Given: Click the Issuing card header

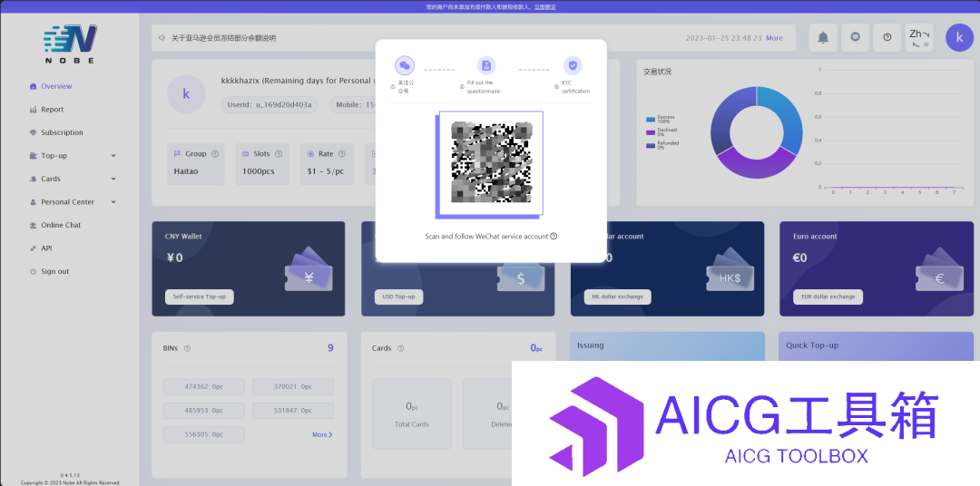Looking at the screenshot, I should pos(668,346).
